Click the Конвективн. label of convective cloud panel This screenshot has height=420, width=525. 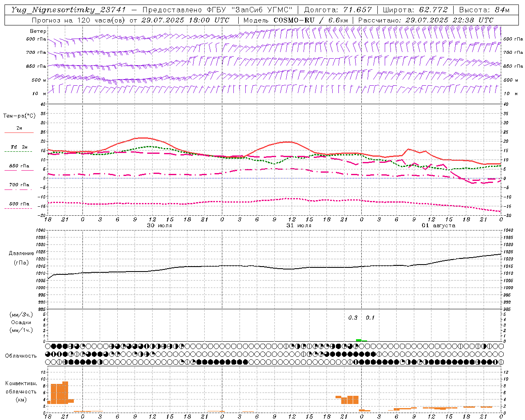tap(21, 383)
